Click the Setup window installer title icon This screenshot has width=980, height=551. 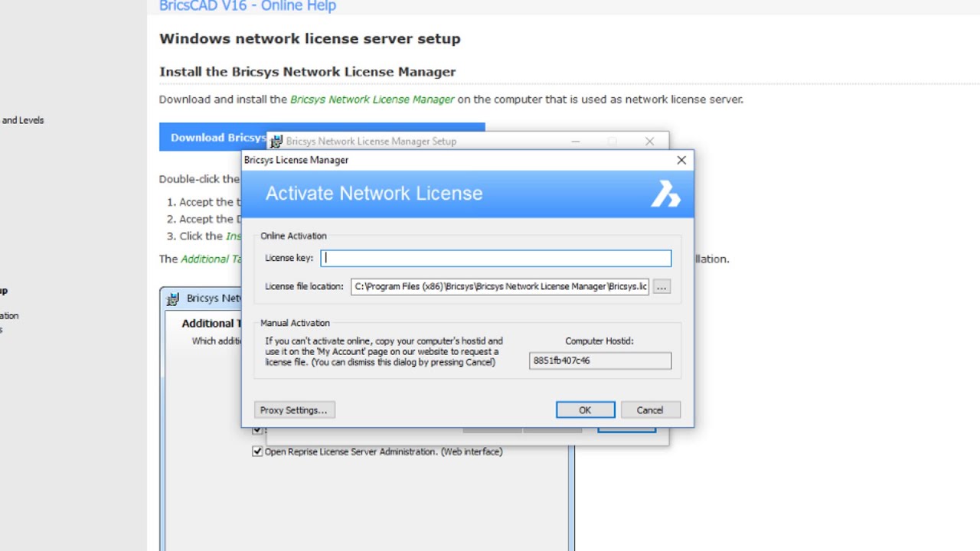click(x=276, y=142)
